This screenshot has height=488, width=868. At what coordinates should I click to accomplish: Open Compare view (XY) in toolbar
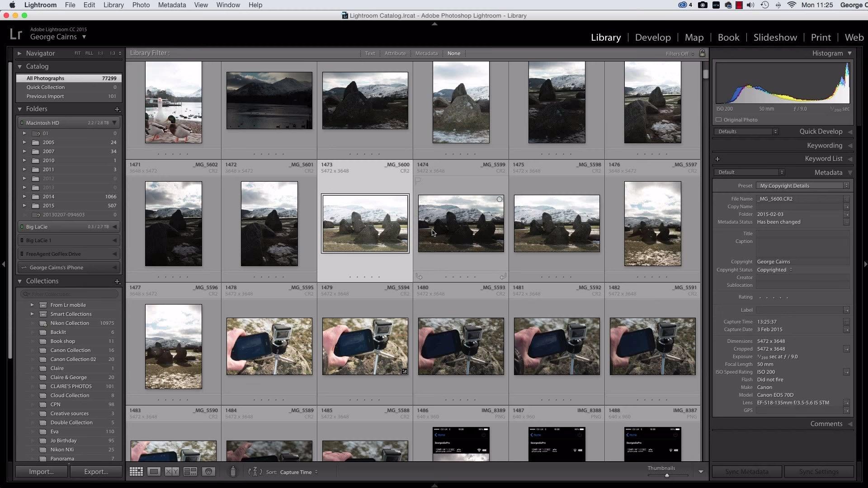[x=172, y=472]
